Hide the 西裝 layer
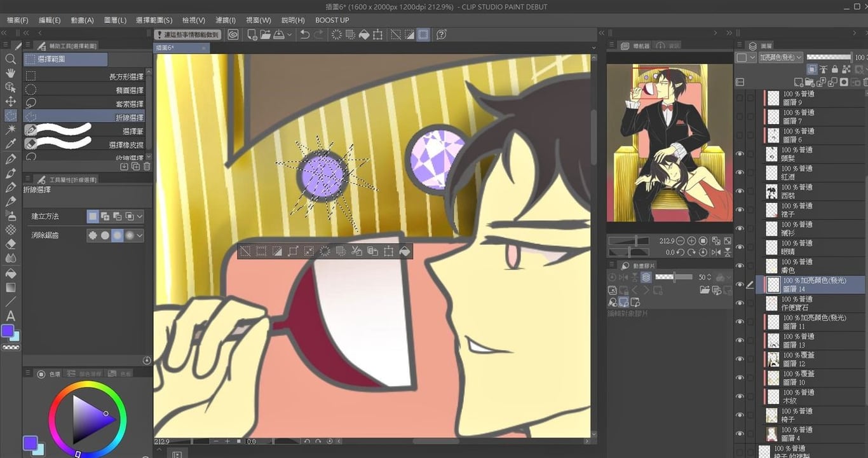868x458 pixels. 740,191
